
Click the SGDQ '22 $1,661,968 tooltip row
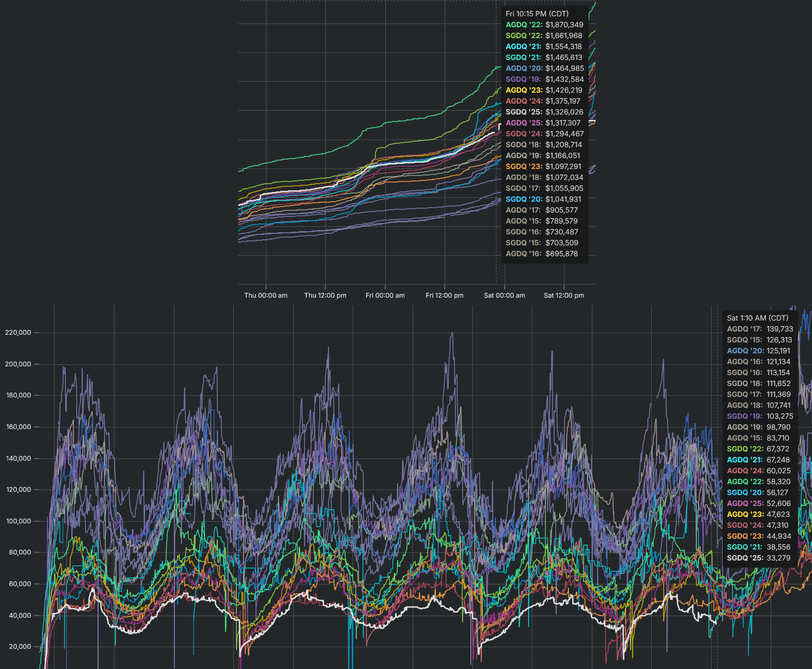[x=544, y=35]
